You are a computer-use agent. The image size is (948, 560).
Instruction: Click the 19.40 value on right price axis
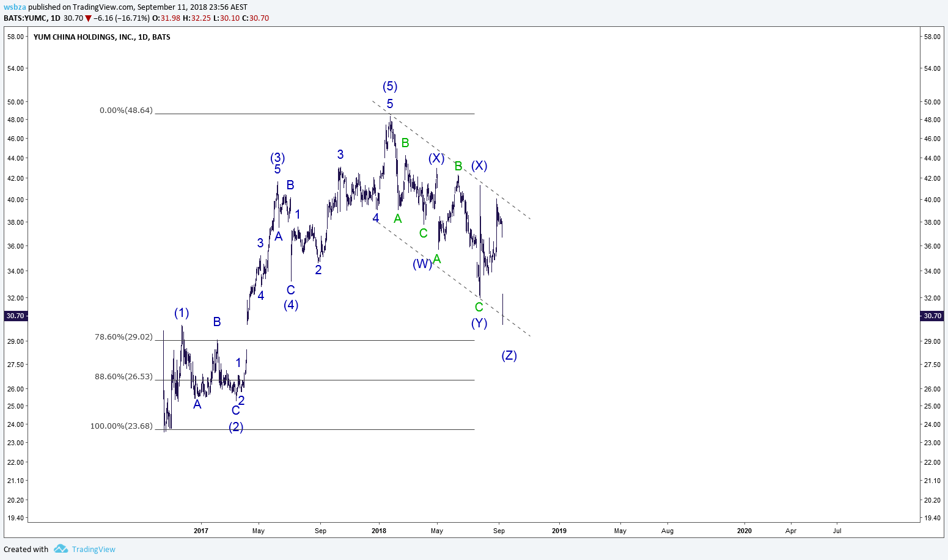(932, 518)
